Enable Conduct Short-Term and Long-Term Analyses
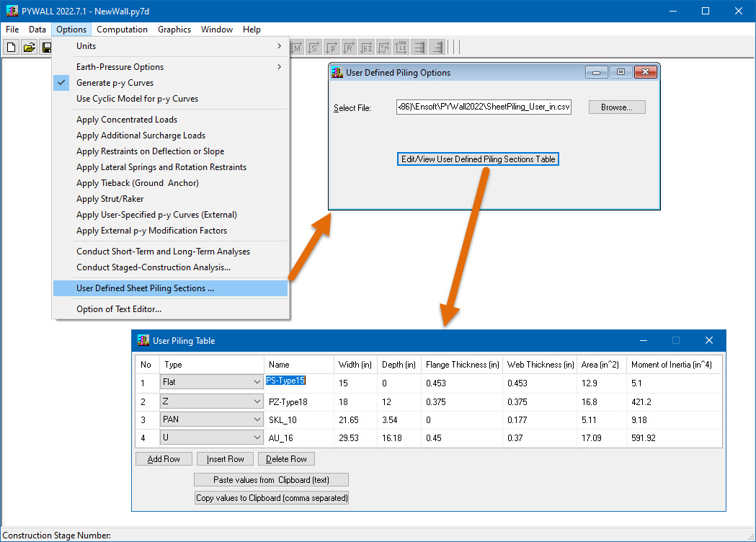This screenshot has width=756, height=542. pyautogui.click(x=163, y=252)
